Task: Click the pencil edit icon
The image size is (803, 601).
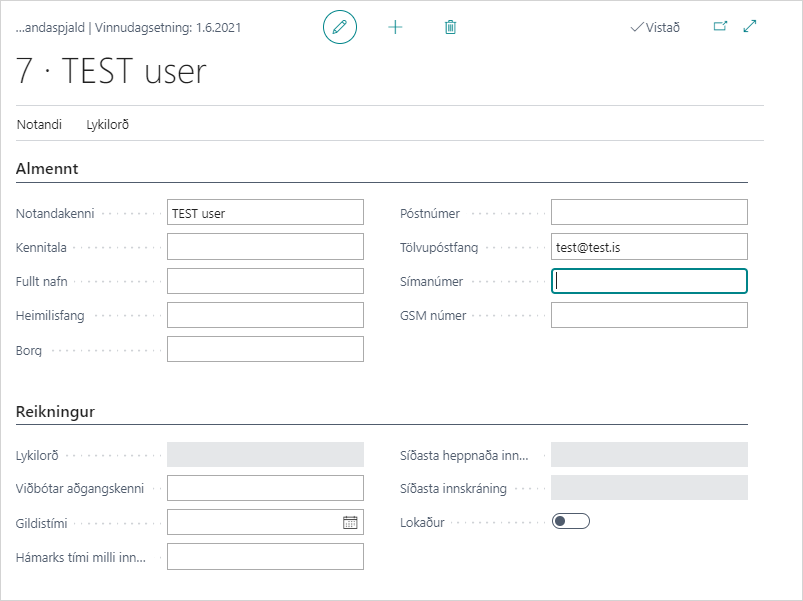Action: 340,27
